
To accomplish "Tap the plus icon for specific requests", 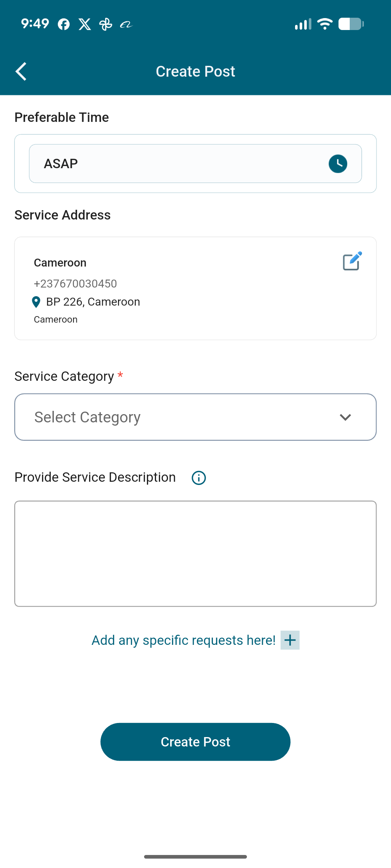I will point(290,640).
